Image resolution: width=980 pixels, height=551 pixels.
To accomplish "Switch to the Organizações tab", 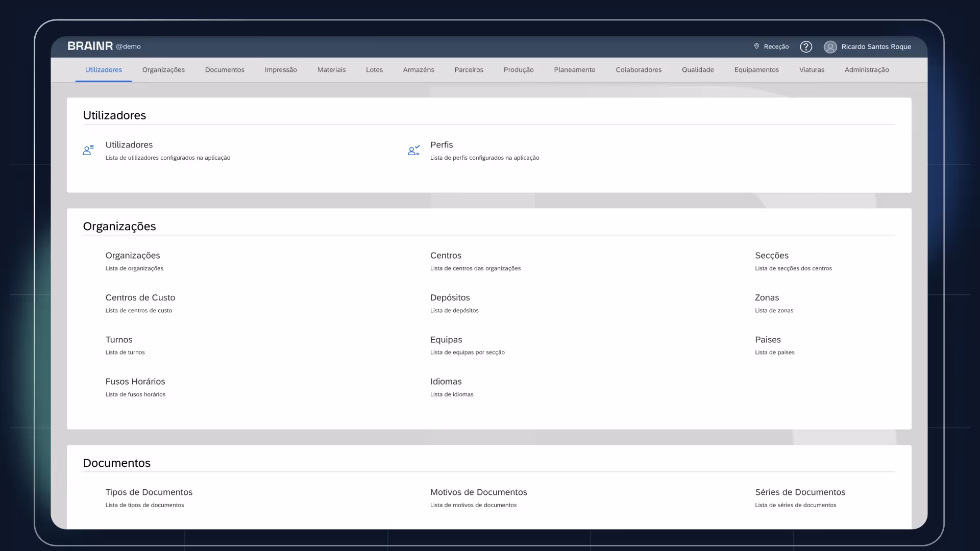I will pyautogui.click(x=163, y=70).
